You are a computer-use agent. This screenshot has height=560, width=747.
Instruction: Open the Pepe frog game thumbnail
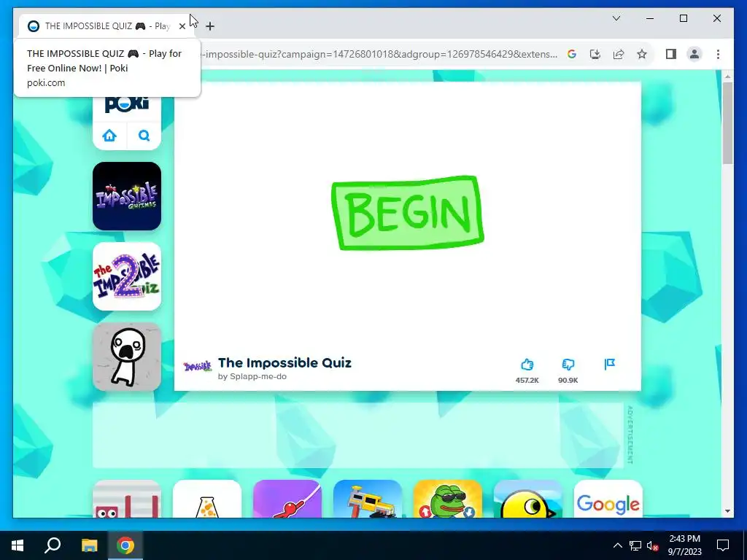pyautogui.click(x=448, y=499)
